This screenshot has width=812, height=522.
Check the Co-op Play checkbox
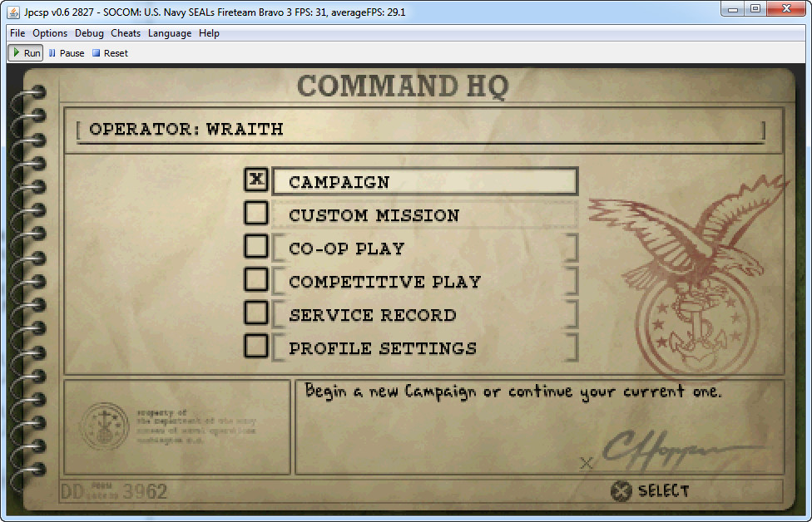[256, 247]
